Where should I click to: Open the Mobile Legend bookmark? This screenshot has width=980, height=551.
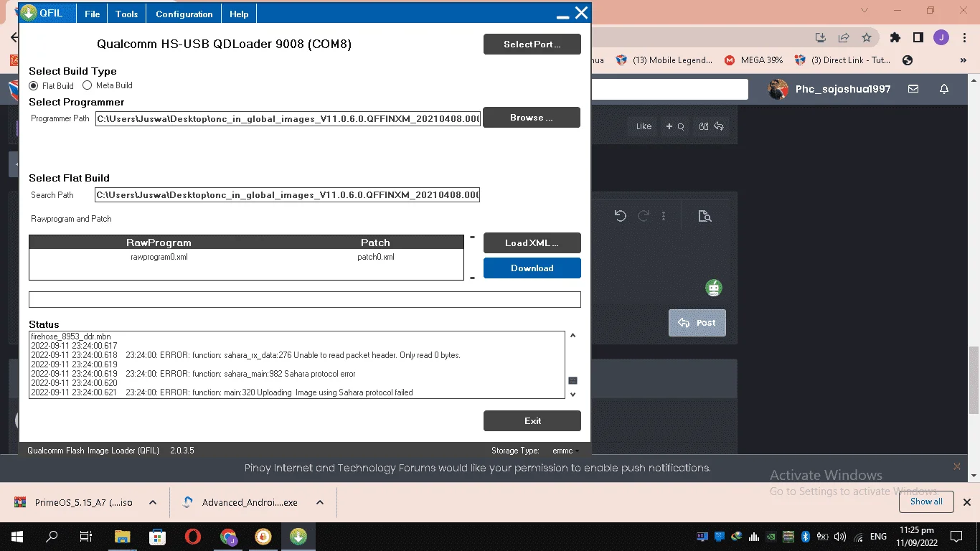[x=664, y=60]
